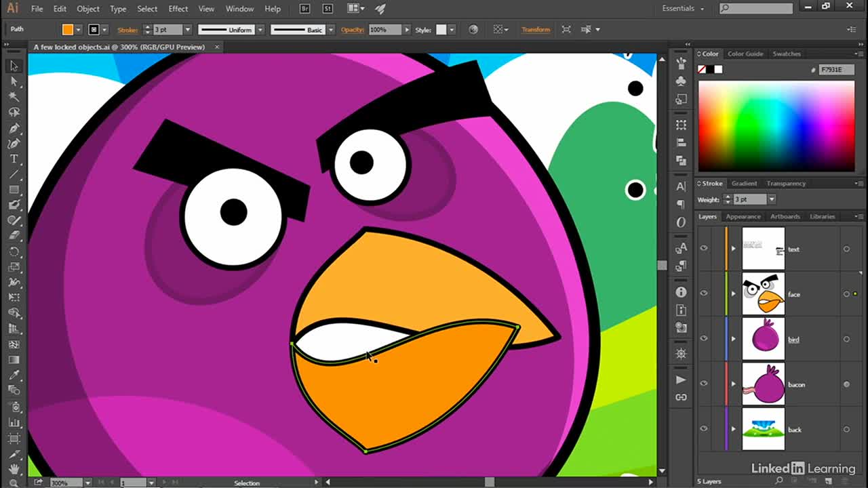Viewport: 868px width, 488px height.
Task: Expand the bird layer contents
Action: pyautogui.click(x=733, y=339)
